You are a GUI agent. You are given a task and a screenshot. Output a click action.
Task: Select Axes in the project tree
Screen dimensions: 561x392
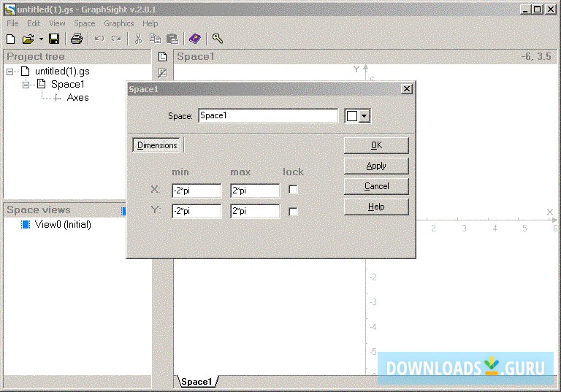(77, 97)
